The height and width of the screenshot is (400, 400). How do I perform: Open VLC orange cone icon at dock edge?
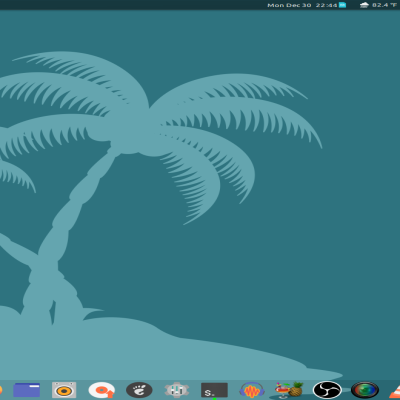395,392
